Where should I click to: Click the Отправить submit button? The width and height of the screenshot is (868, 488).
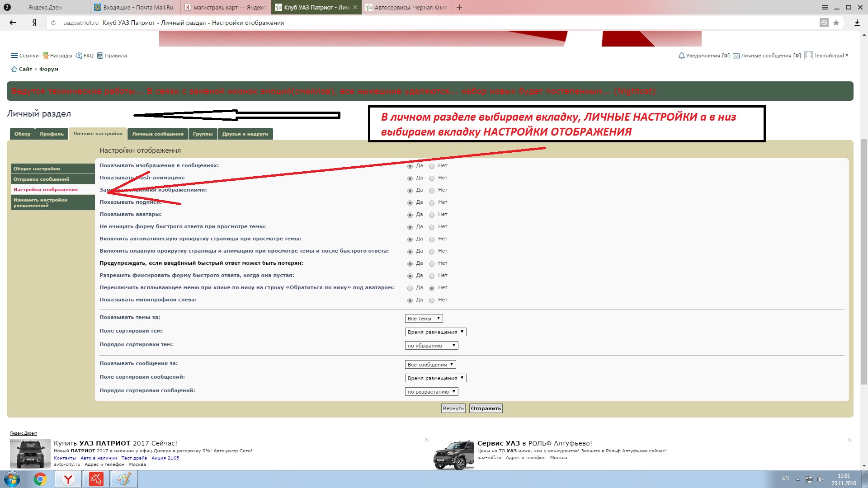486,408
